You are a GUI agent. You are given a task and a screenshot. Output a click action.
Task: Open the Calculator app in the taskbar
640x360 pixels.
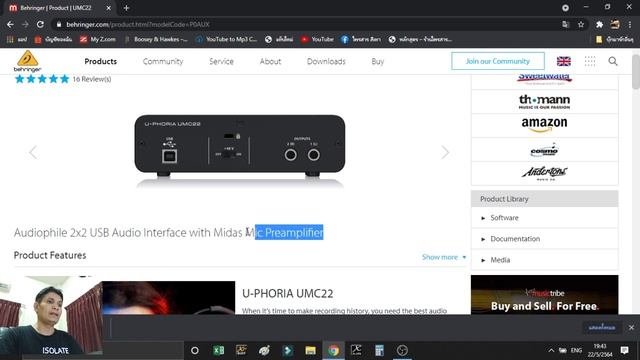tap(379, 350)
